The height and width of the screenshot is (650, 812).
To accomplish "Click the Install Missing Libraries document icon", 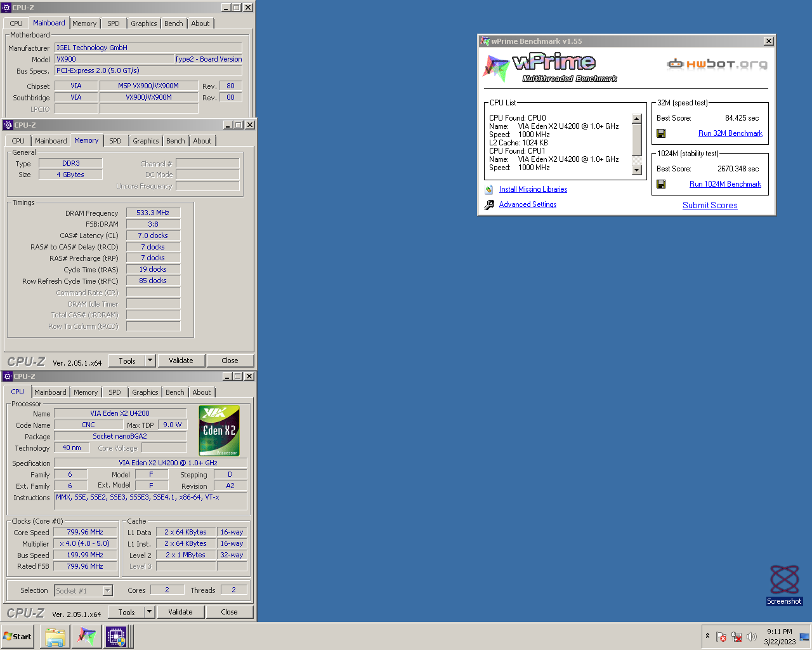I will pos(489,190).
